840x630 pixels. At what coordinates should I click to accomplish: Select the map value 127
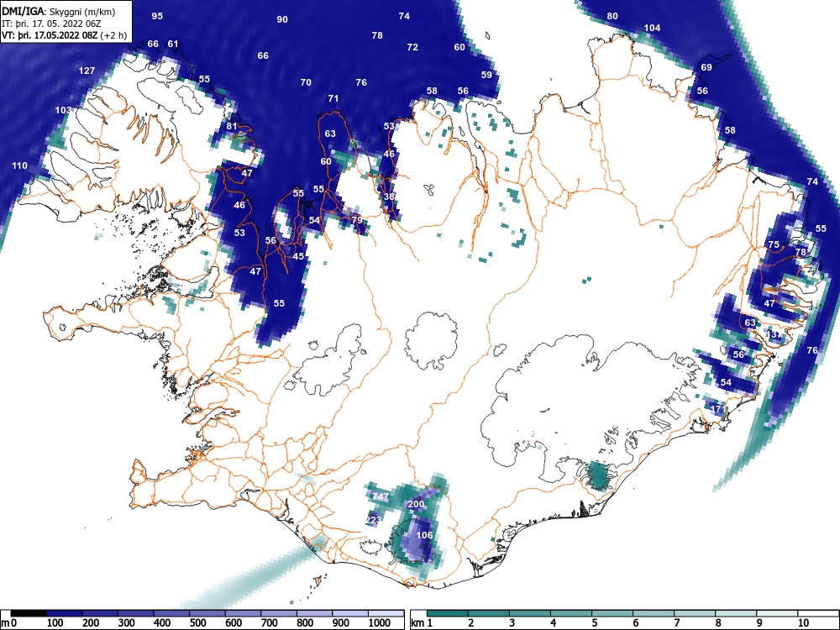87,71
